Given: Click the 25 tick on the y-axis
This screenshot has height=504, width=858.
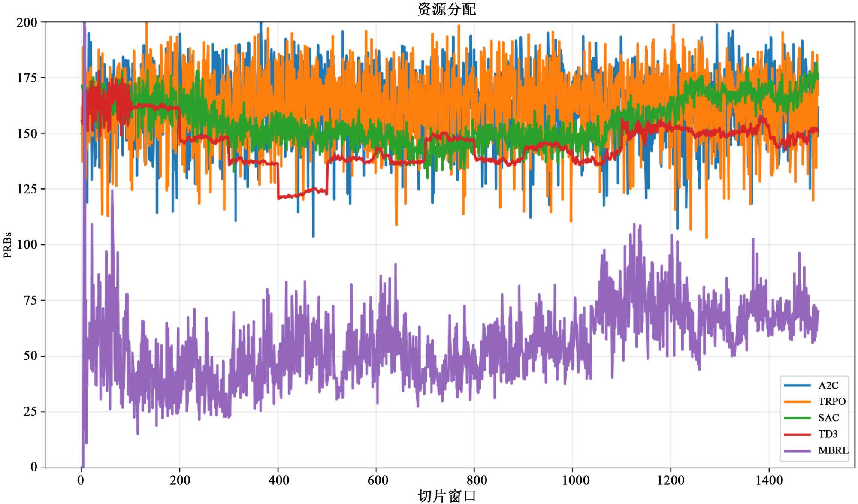Looking at the screenshot, I should pos(30,412).
